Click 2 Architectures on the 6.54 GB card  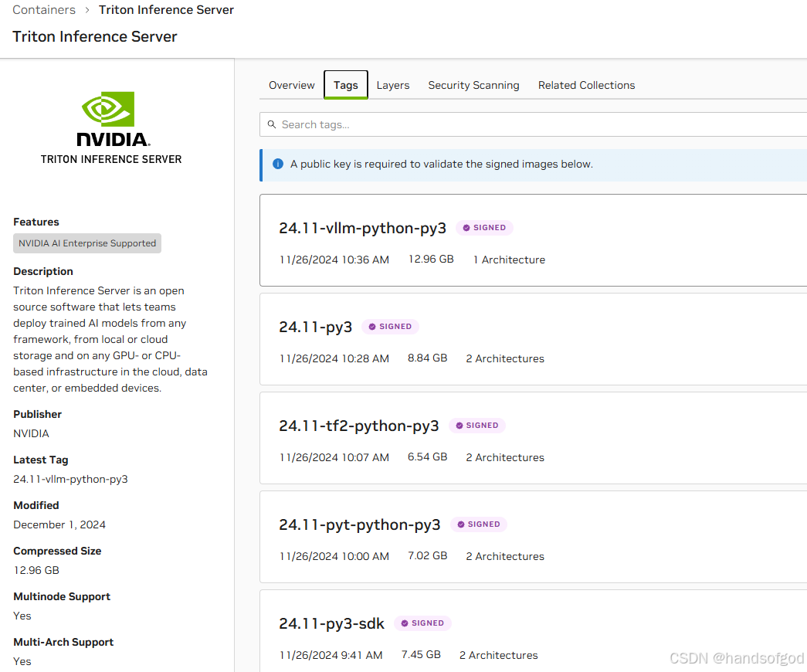click(x=505, y=457)
